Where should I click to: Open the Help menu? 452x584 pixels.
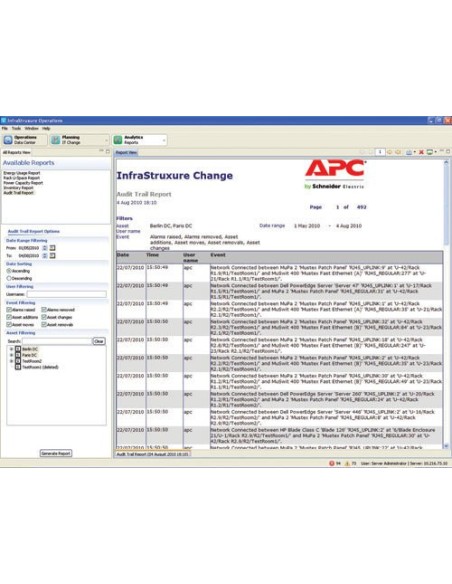[x=46, y=128]
